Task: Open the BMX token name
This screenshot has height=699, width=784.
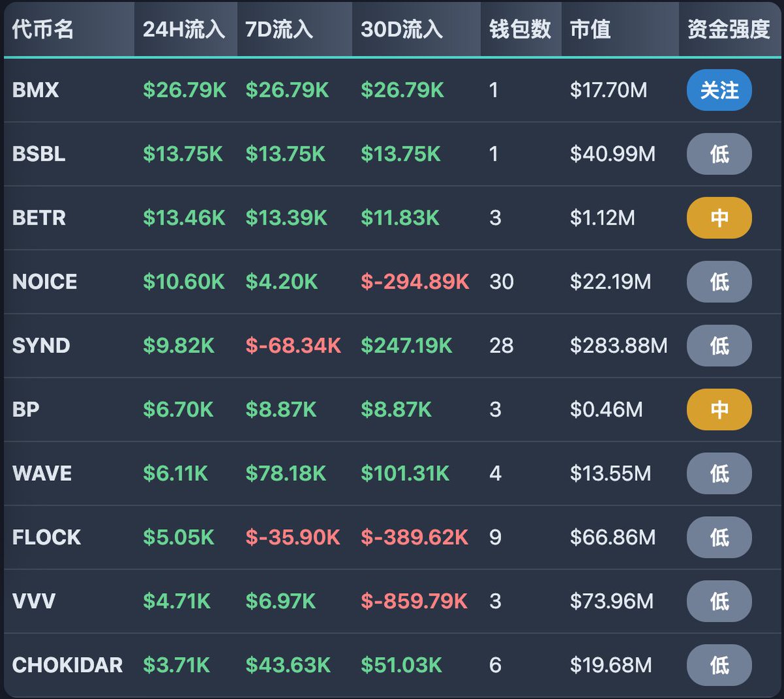Action: click(36, 90)
